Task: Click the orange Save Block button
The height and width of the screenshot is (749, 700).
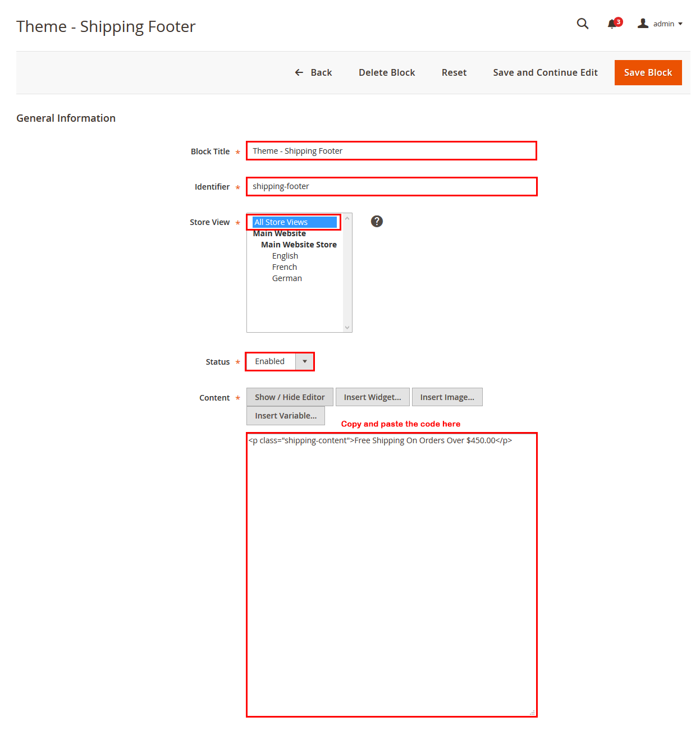Action: (648, 72)
